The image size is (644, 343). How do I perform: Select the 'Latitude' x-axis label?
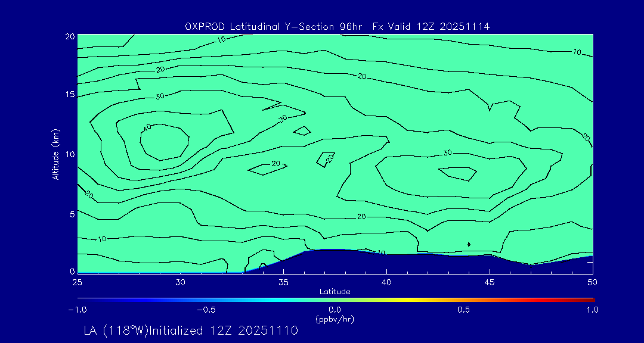[x=335, y=292]
